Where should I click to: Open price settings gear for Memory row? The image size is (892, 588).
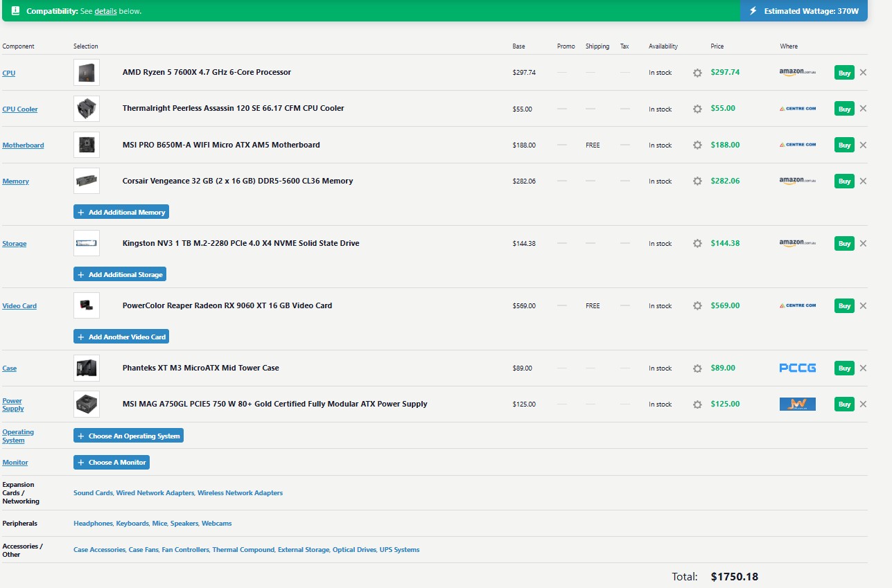coord(697,181)
